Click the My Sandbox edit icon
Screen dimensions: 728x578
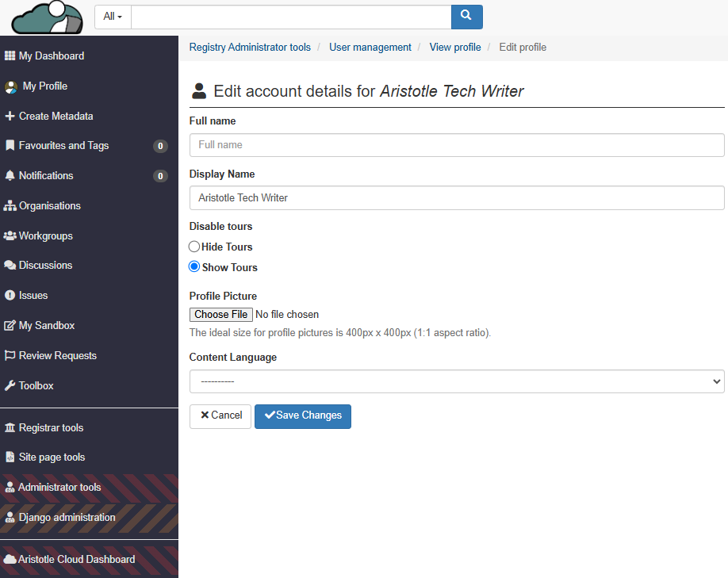pos(10,326)
